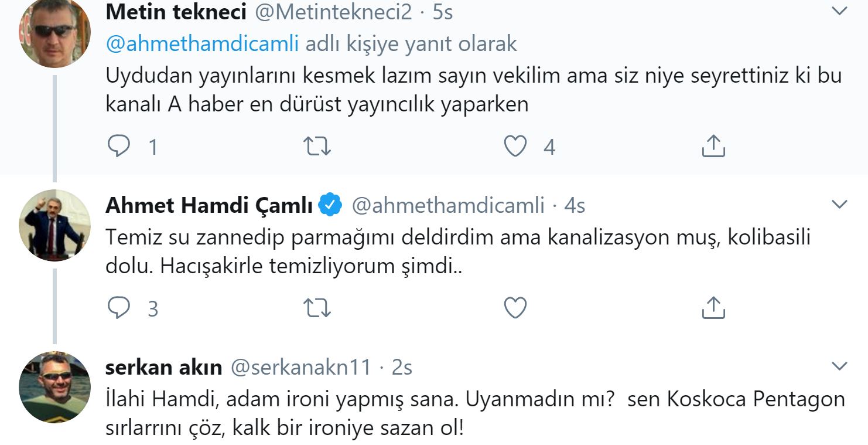Like Metin tekneci's tweet
Viewport: 868px width, 445px height.
tap(515, 146)
